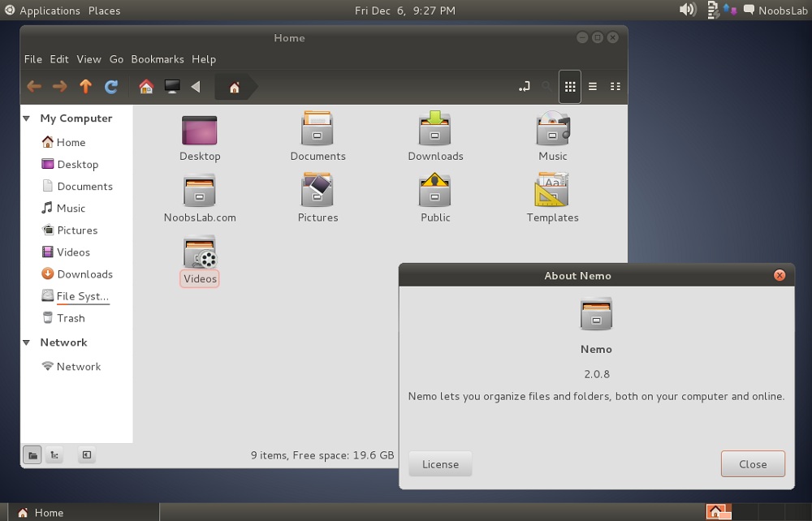The image size is (812, 521).
Task: Open the Edit menu
Action: pyautogui.click(x=59, y=59)
